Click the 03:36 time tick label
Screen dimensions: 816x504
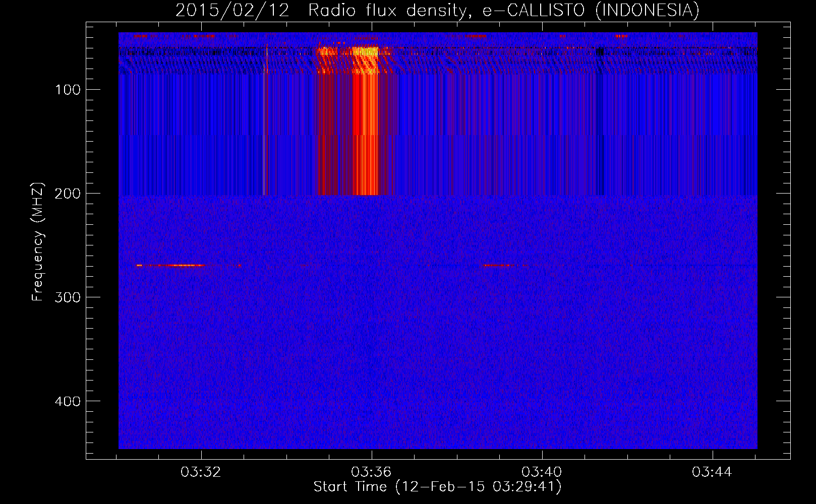(371, 472)
